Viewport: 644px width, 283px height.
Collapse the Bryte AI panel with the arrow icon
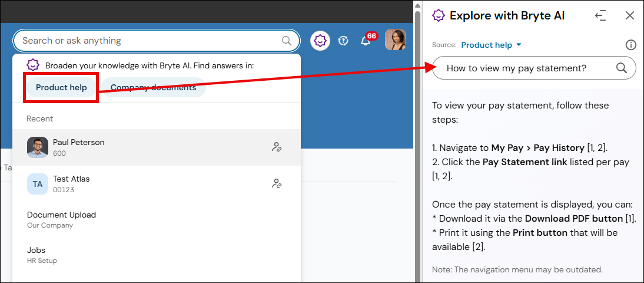pos(600,16)
